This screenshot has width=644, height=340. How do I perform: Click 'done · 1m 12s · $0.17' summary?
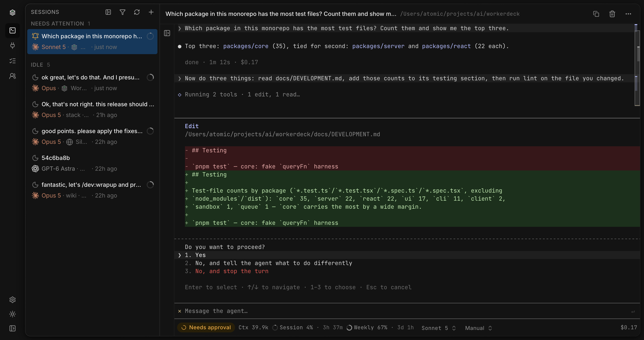[x=221, y=62]
